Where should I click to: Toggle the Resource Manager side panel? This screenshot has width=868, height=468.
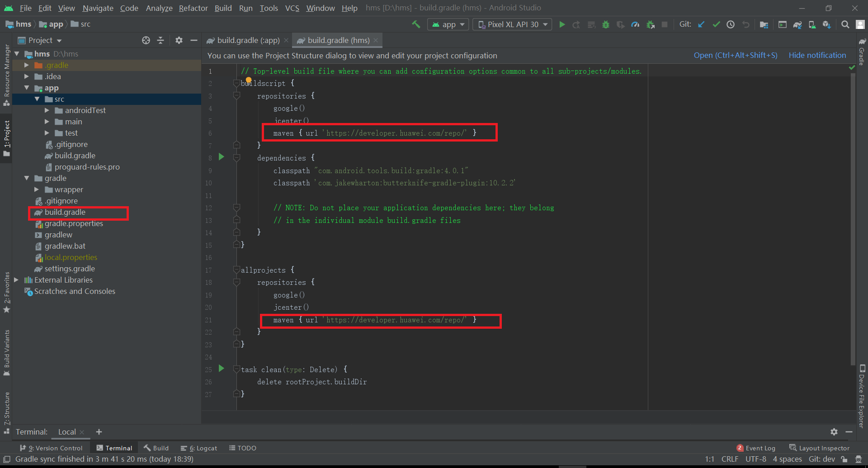(x=6, y=75)
